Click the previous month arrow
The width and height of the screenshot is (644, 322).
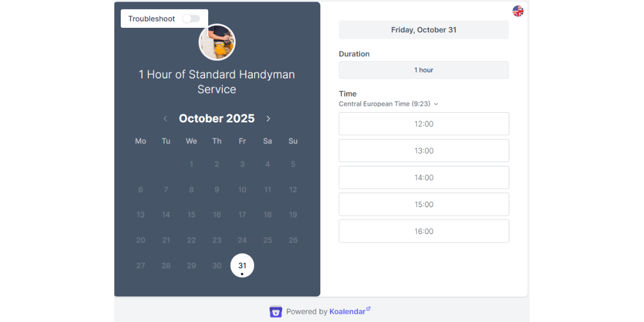pyautogui.click(x=165, y=119)
